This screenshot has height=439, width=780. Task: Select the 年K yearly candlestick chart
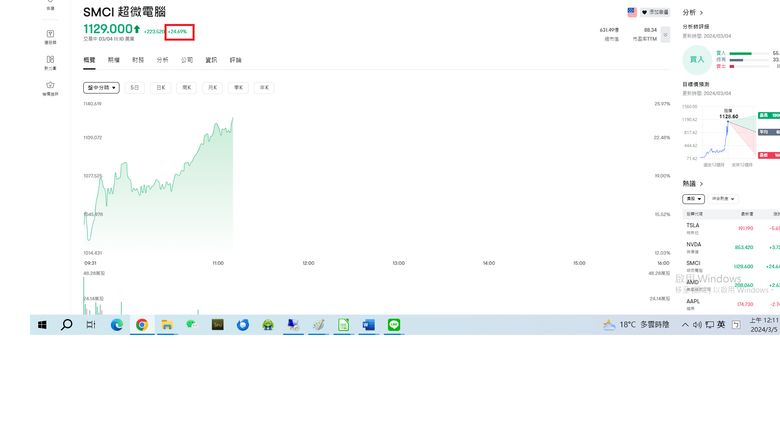264,88
